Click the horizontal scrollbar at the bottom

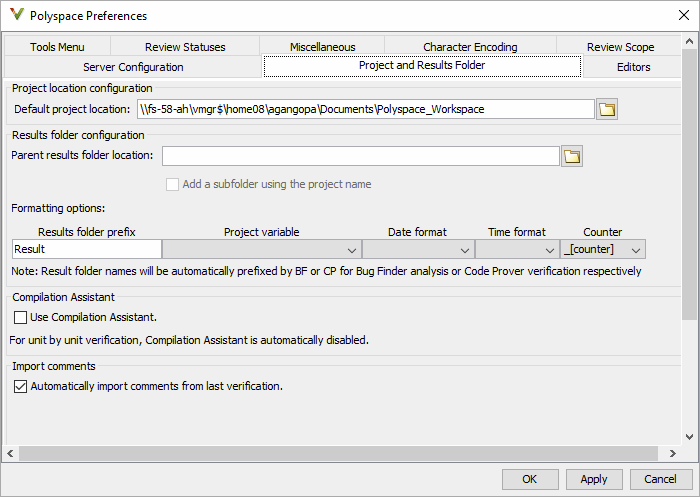point(340,454)
